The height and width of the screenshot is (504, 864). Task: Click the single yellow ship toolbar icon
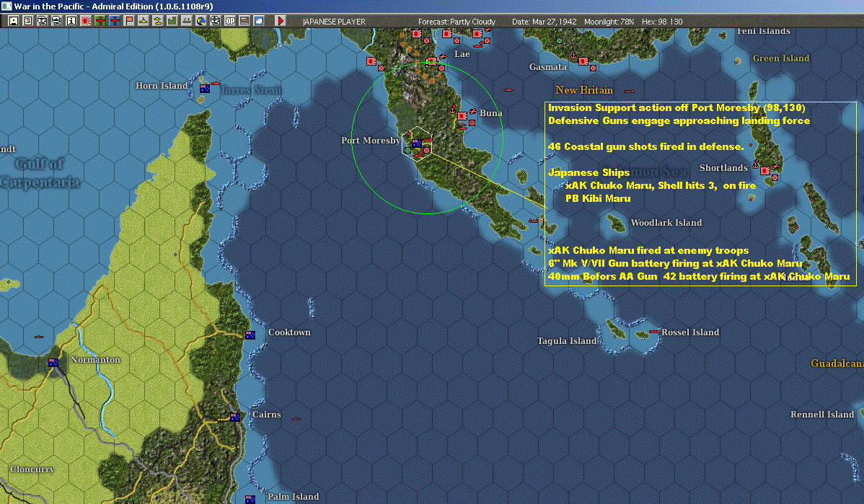pyautogui.click(x=144, y=21)
